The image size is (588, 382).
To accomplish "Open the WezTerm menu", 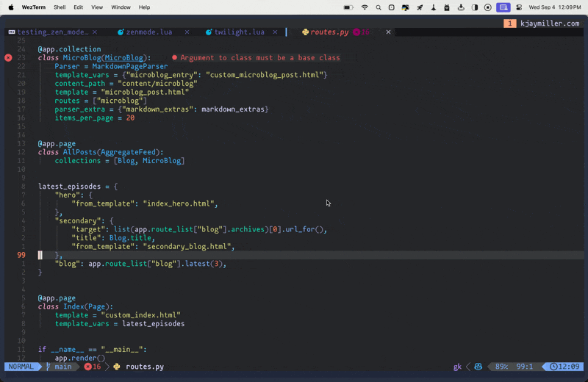I will (33, 7).
